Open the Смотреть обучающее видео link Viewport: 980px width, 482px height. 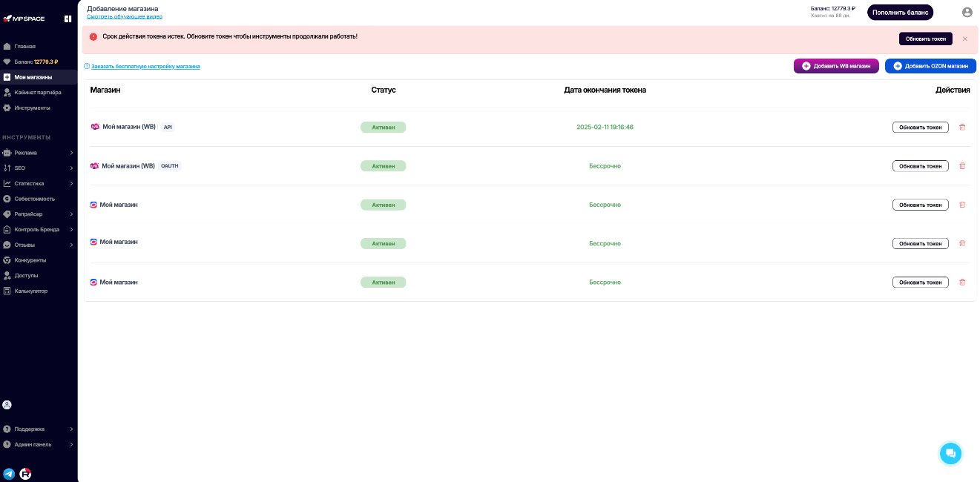124,16
